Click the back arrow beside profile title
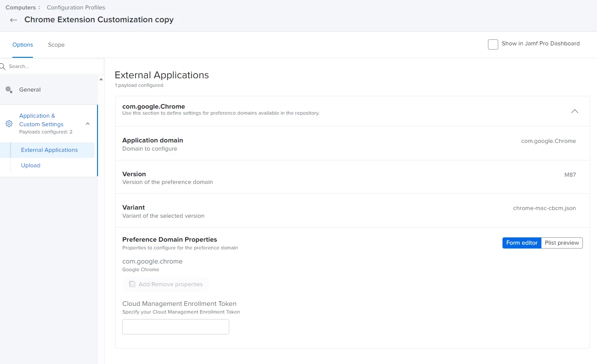597x364 pixels. [14, 20]
